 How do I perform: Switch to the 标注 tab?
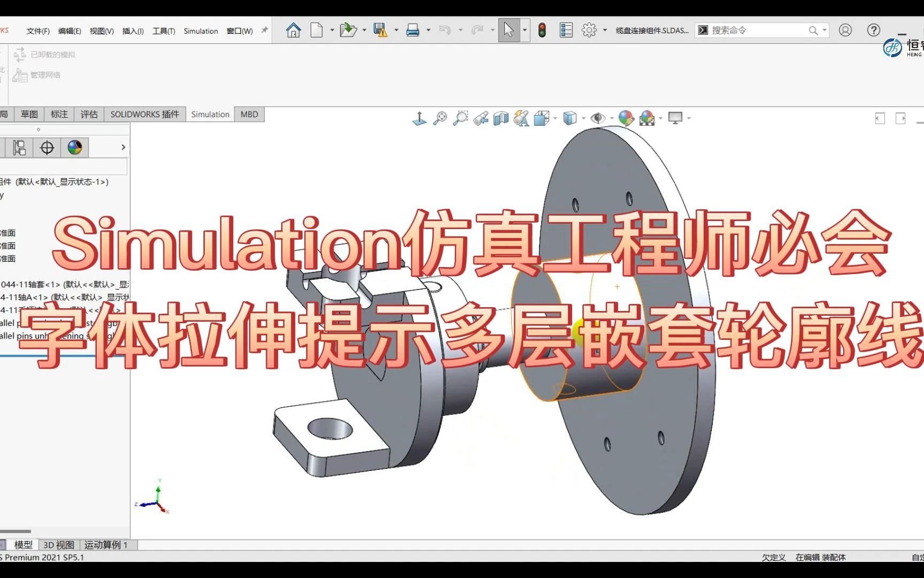pos(59,115)
